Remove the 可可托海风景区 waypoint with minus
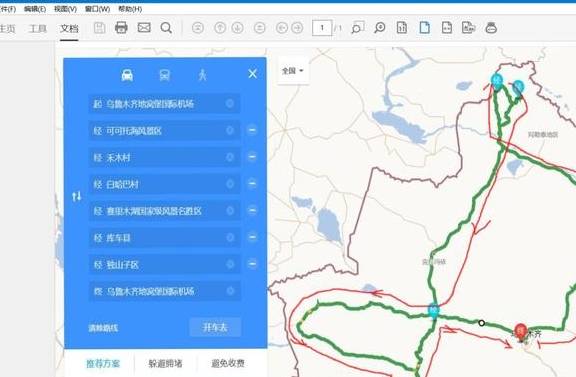576x377 pixels. [x=252, y=130]
